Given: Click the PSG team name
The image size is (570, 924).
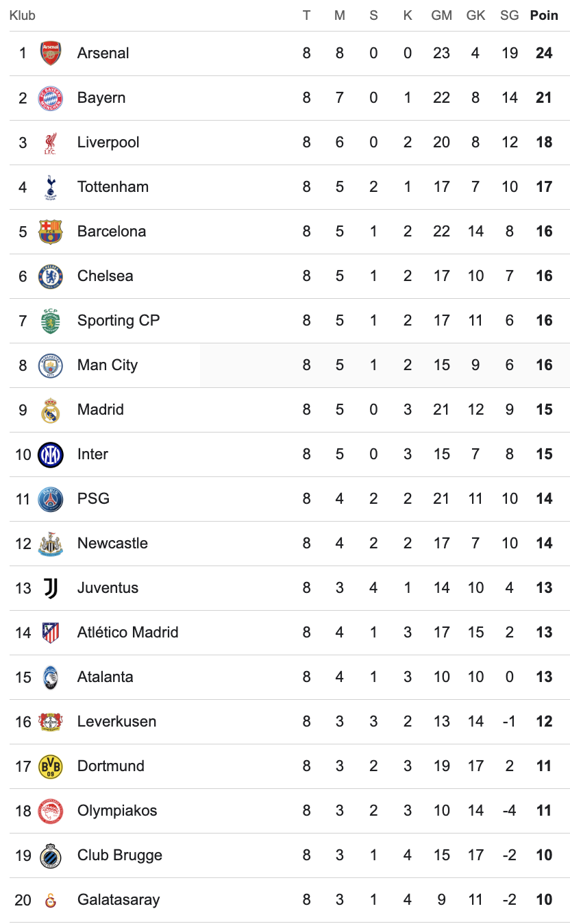Looking at the screenshot, I should pos(93,499).
